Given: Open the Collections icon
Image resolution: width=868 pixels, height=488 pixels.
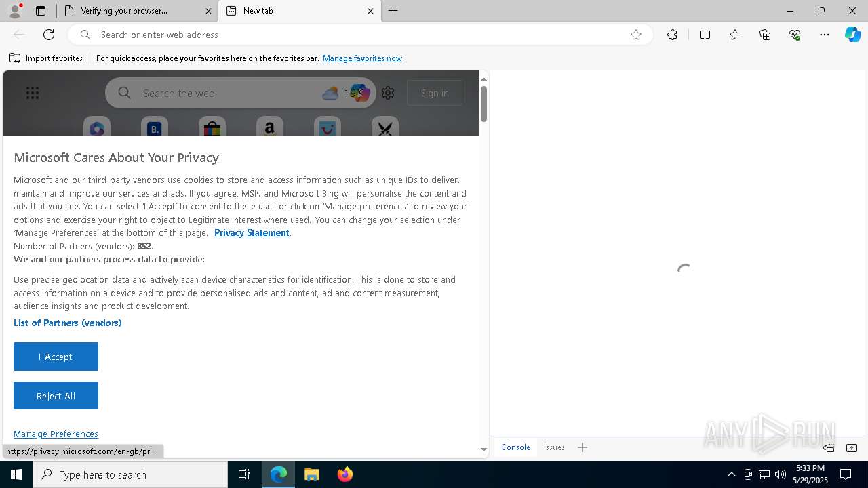Looking at the screenshot, I should [765, 35].
